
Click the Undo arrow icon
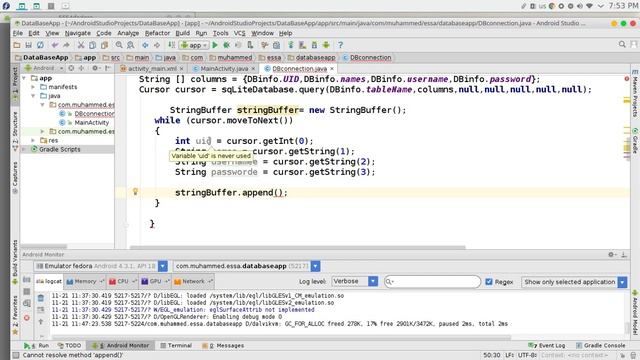pyautogui.click(x=54, y=45)
